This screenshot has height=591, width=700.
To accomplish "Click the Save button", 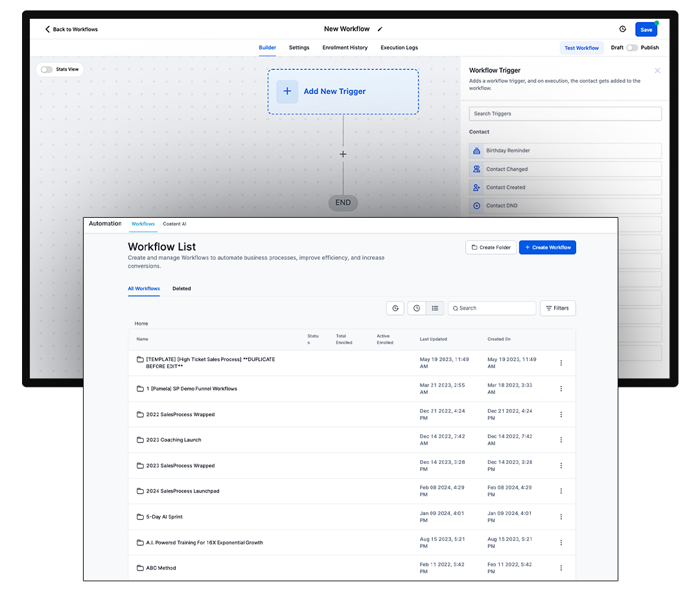I will 646,29.
